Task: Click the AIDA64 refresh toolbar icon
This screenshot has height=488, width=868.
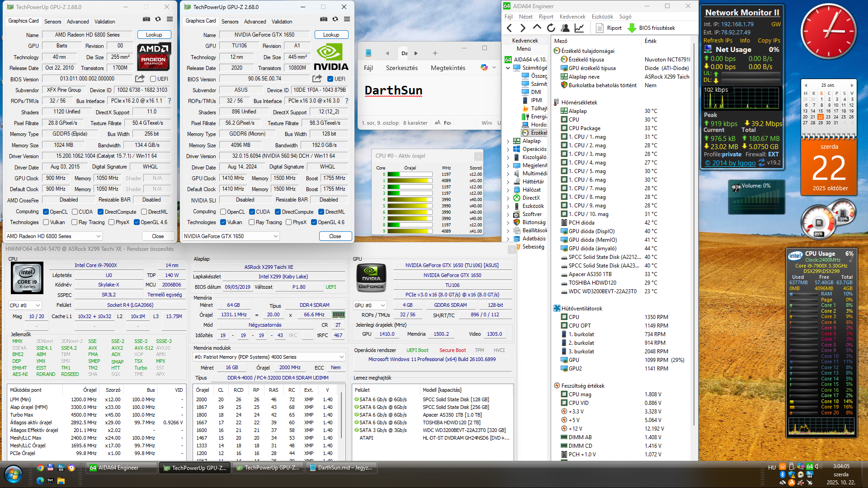Action: [551, 28]
